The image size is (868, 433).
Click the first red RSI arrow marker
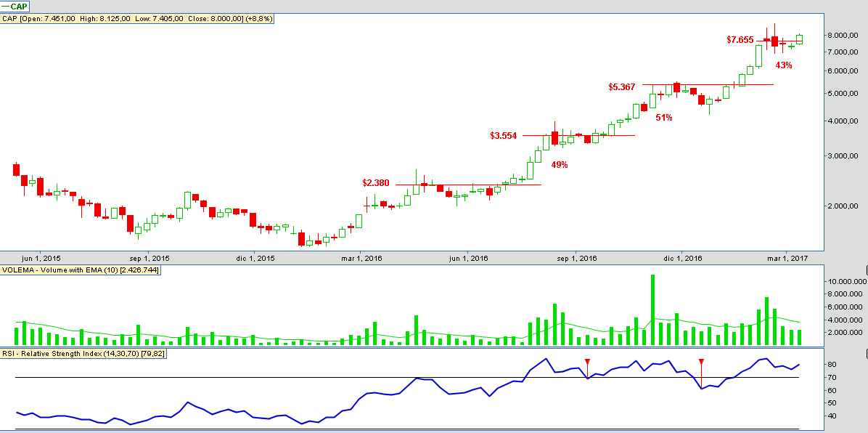(587, 362)
